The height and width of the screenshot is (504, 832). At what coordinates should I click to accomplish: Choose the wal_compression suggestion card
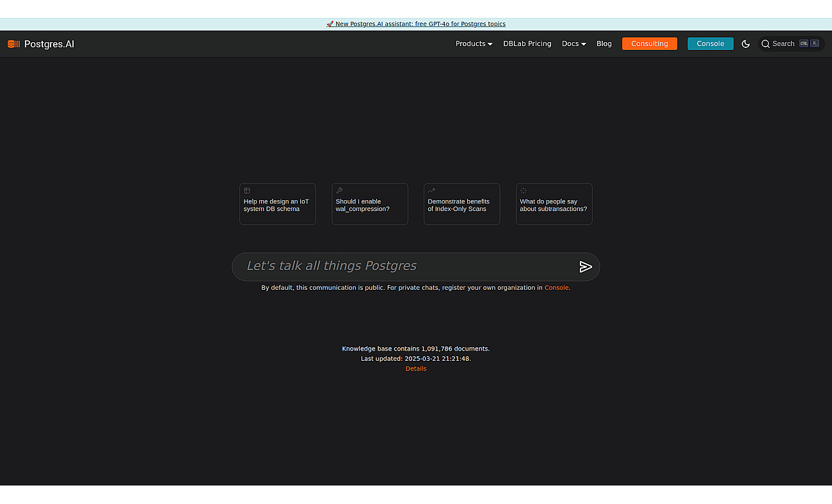[370, 204]
